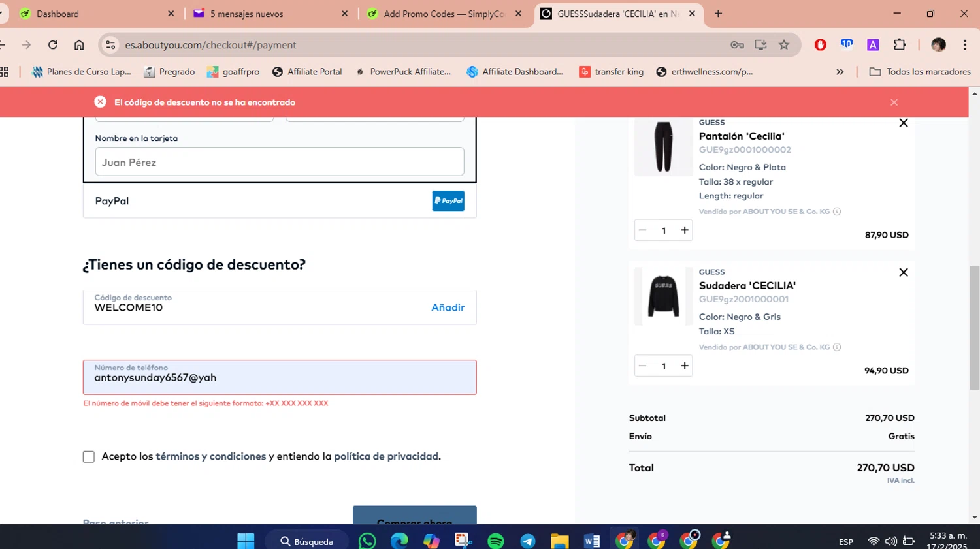Viewport: 980px width, 549px height.
Task: Open the Chrome profile avatar
Action: tap(939, 45)
